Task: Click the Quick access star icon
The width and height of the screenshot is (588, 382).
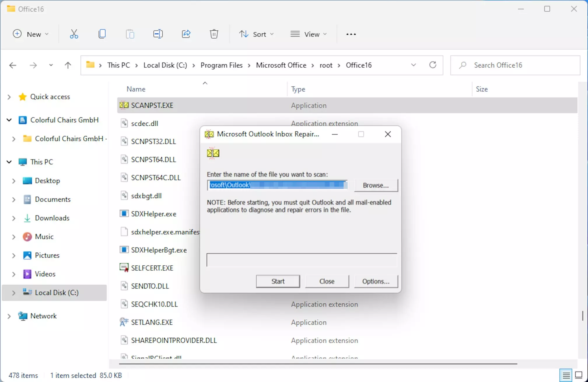Action: point(22,97)
